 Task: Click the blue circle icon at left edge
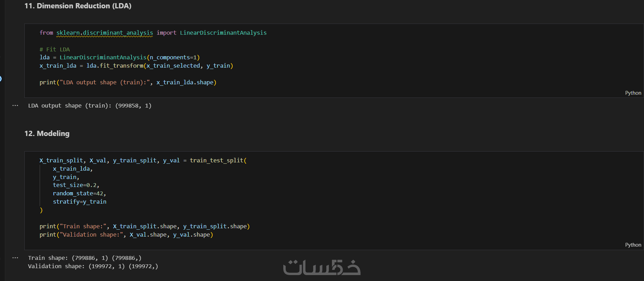click(x=1, y=79)
